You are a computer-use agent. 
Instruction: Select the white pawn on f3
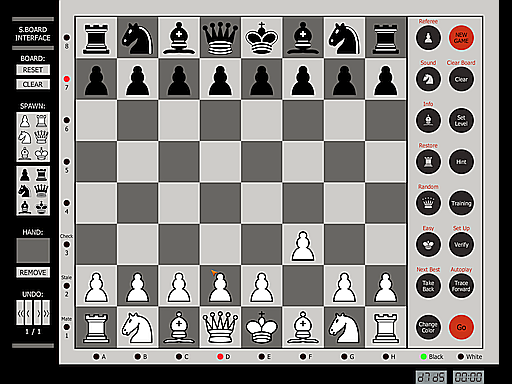coord(303,245)
